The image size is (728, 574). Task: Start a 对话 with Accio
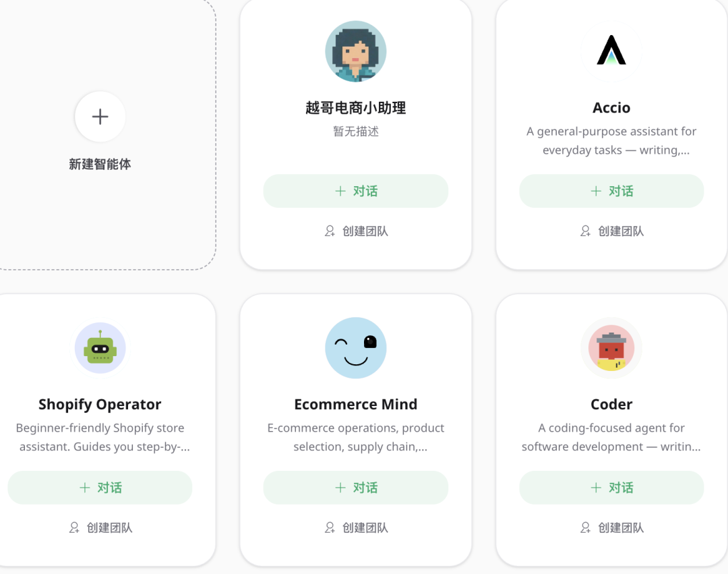tap(611, 191)
